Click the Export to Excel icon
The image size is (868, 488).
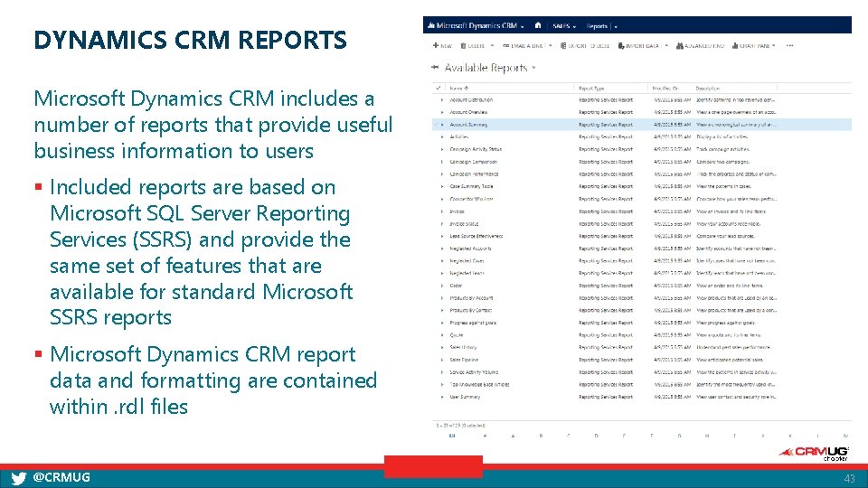point(563,46)
